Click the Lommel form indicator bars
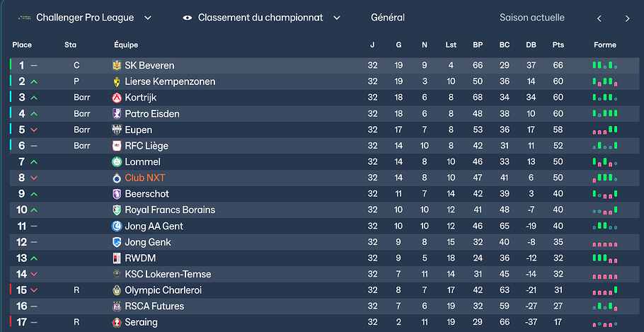This screenshot has width=644, height=332. pos(605,162)
